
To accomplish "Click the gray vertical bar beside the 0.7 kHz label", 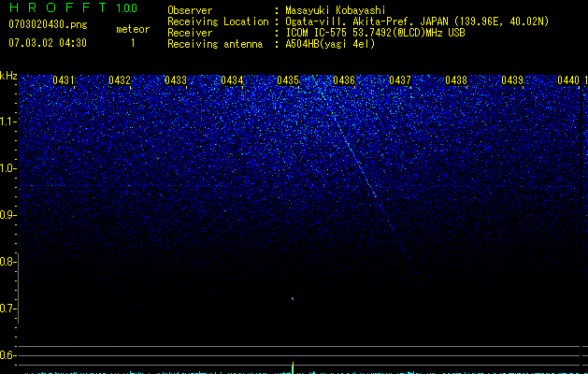I will click(x=19, y=288).
